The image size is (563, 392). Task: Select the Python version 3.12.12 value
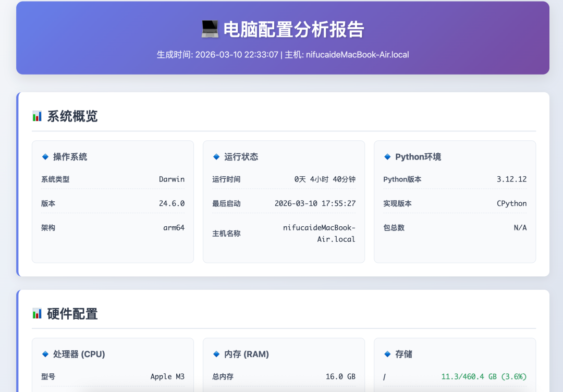point(513,179)
